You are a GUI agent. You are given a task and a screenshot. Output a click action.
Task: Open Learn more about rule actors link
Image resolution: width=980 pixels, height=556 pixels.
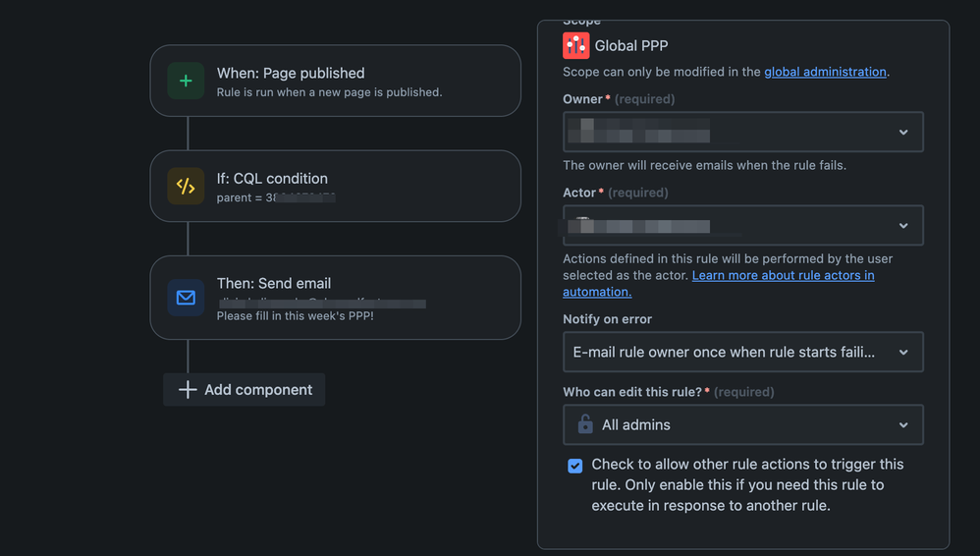pos(719,283)
